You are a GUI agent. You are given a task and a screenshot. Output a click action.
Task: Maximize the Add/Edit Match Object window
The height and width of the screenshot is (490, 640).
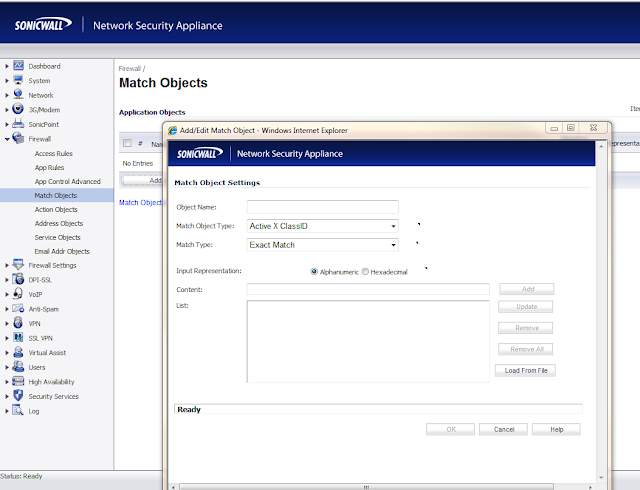coord(571,128)
